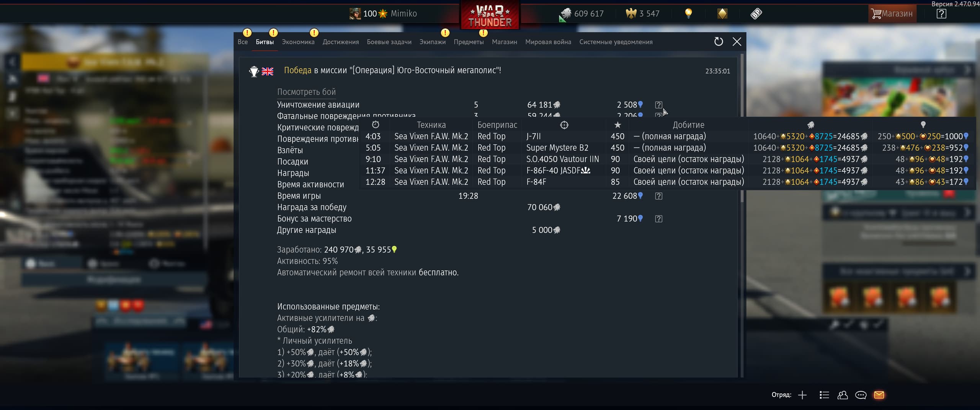980x410 pixels.
Task: Open the lightbulb research points icon
Action: coord(688,14)
